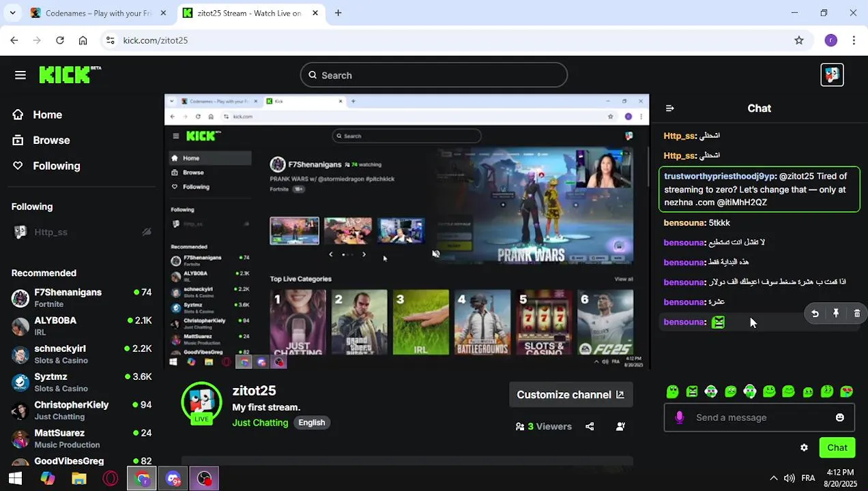Open ALYB0BA recommended channel
The image size is (868, 491).
[81, 326]
